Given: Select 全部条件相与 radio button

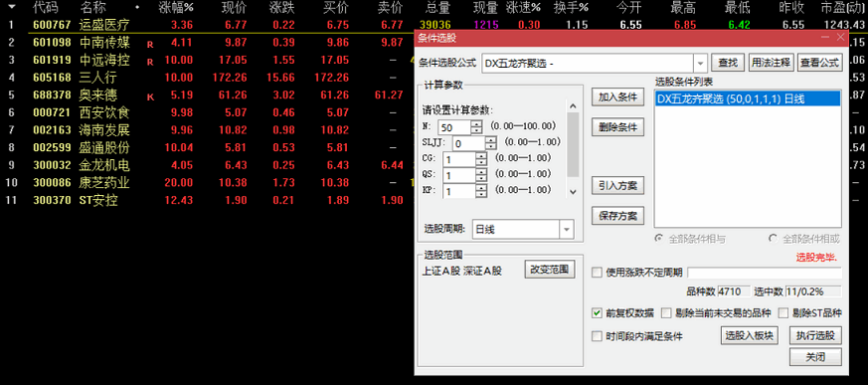Looking at the screenshot, I should [659, 239].
